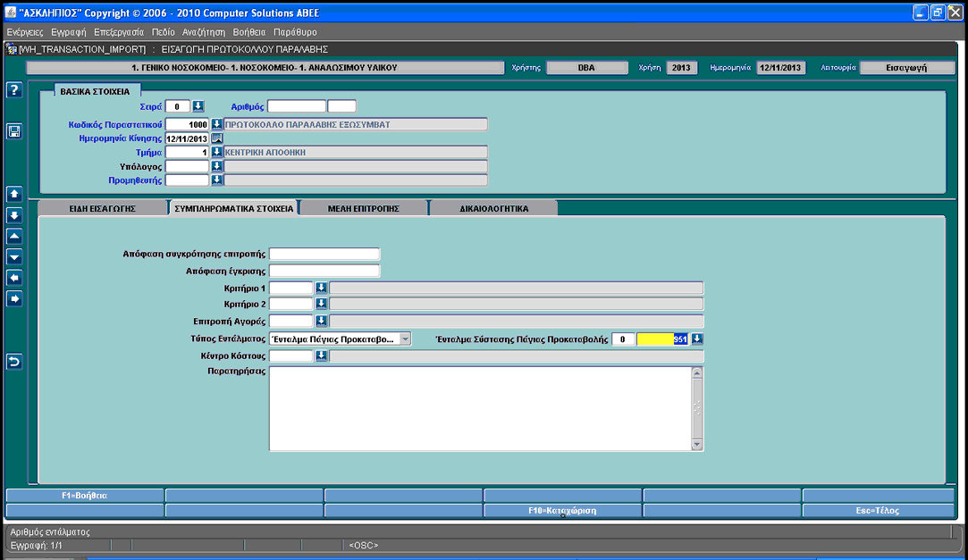Open the Βοήθεια menu
The height and width of the screenshot is (560, 968).
(x=249, y=32)
